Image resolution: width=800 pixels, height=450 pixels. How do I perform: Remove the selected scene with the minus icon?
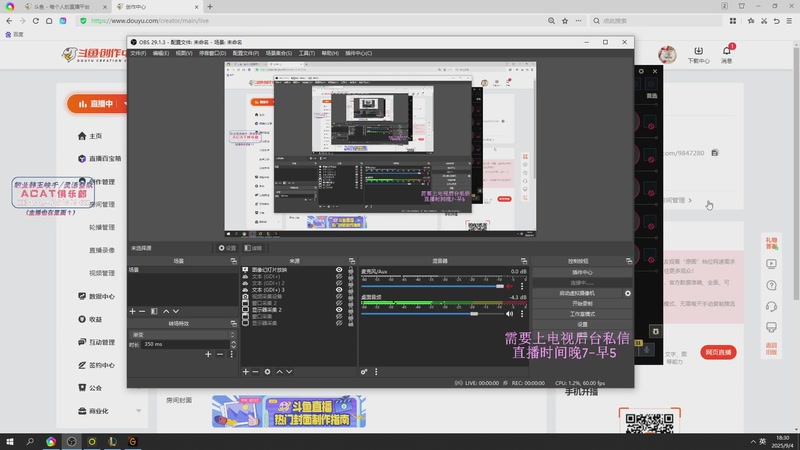(142, 311)
